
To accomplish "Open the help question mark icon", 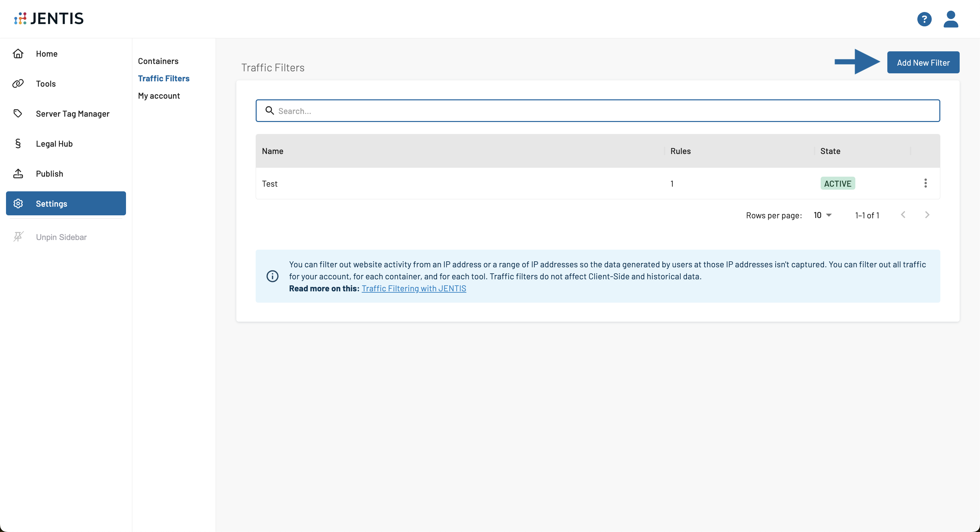I will tap(924, 19).
